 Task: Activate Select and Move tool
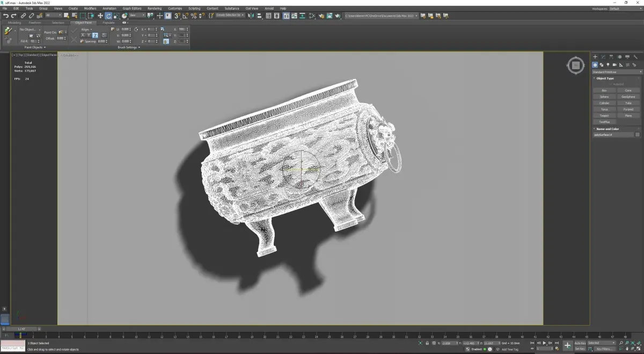pos(100,16)
